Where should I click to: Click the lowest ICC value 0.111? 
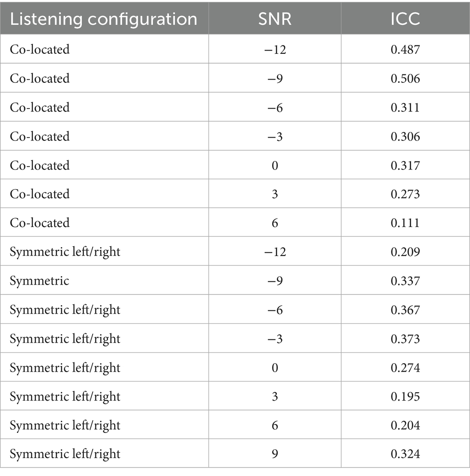point(405,223)
